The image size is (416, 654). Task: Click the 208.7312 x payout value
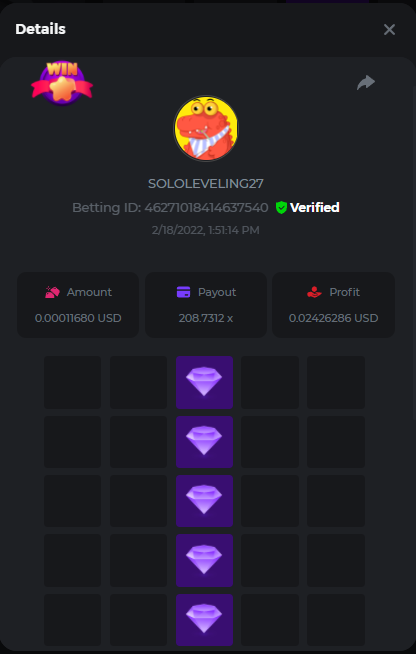click(206, 318)
